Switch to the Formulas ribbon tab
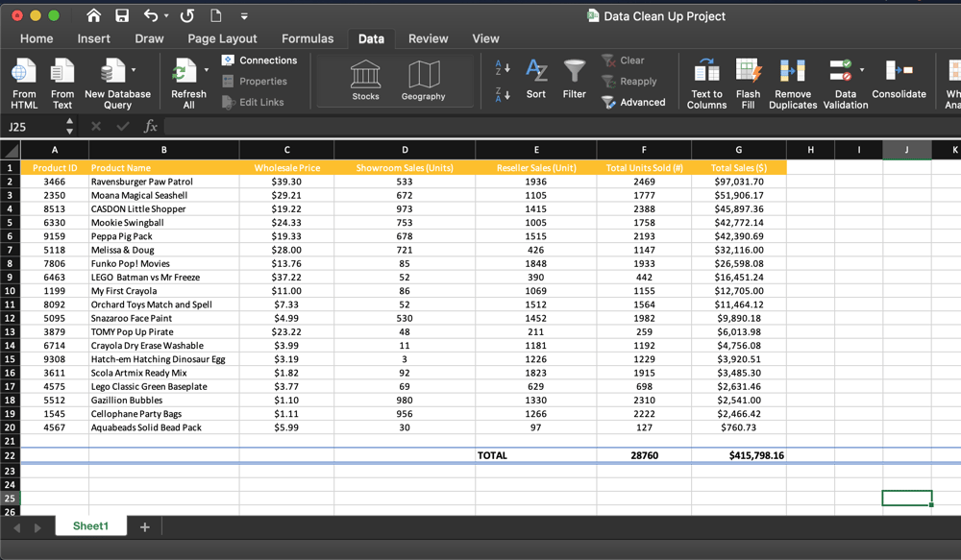This screenshot has width=961, height=560. (x=308, y=38)
